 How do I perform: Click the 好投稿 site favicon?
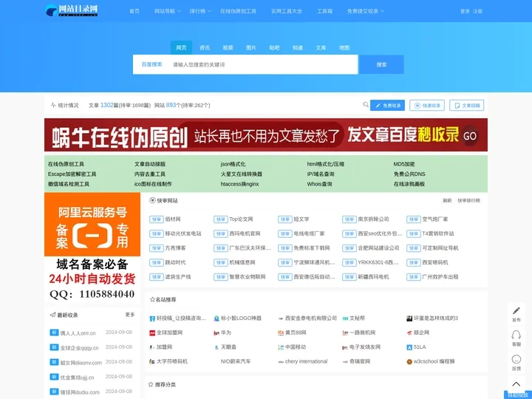click(x=152, y=318)
